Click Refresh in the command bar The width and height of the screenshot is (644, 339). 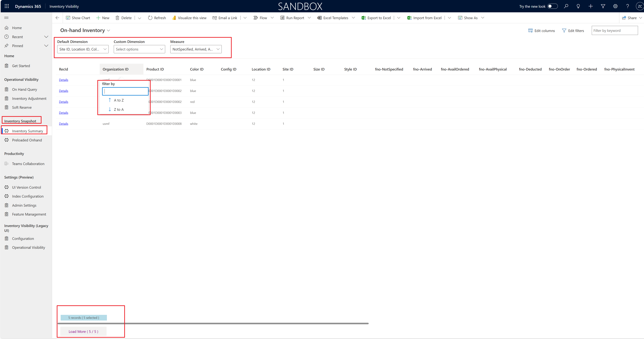tap(157, 18)
